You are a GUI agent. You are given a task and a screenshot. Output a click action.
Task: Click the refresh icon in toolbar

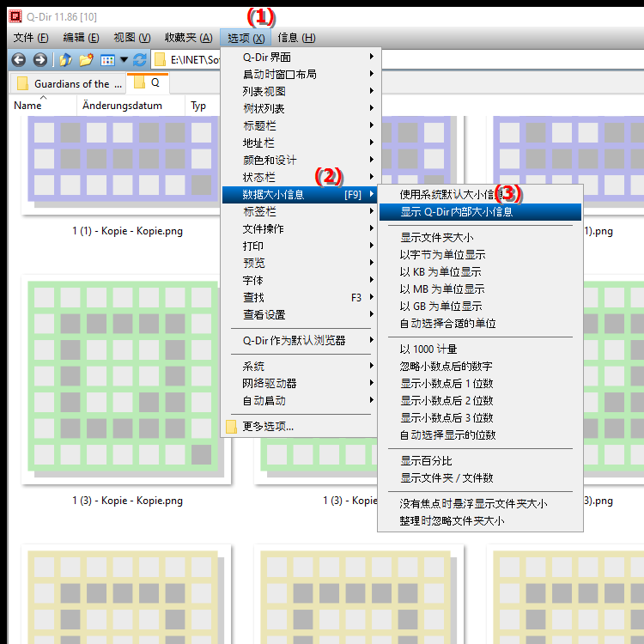pyautogui.click(x=140, y=60)
